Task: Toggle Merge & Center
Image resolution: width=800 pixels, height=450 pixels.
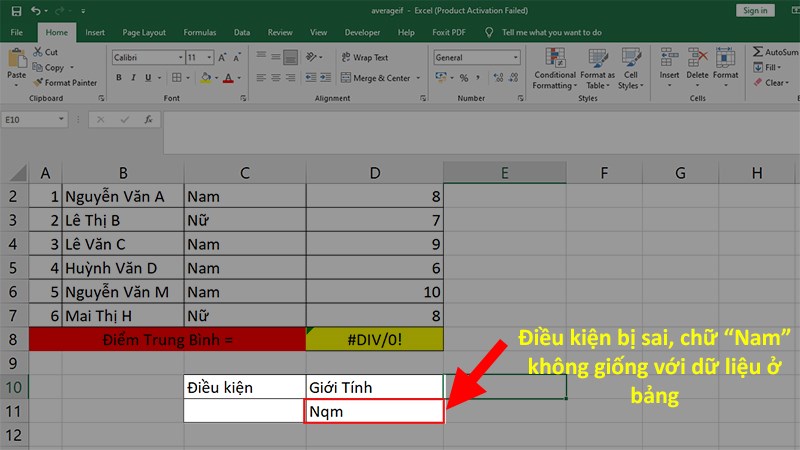Action: click(376, 78)
